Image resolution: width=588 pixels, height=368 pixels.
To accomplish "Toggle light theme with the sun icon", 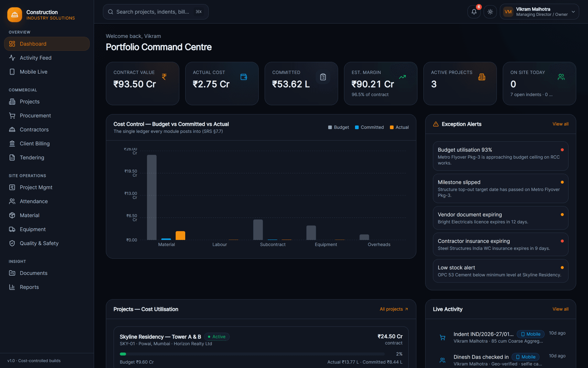I will (x=490, y=12).
